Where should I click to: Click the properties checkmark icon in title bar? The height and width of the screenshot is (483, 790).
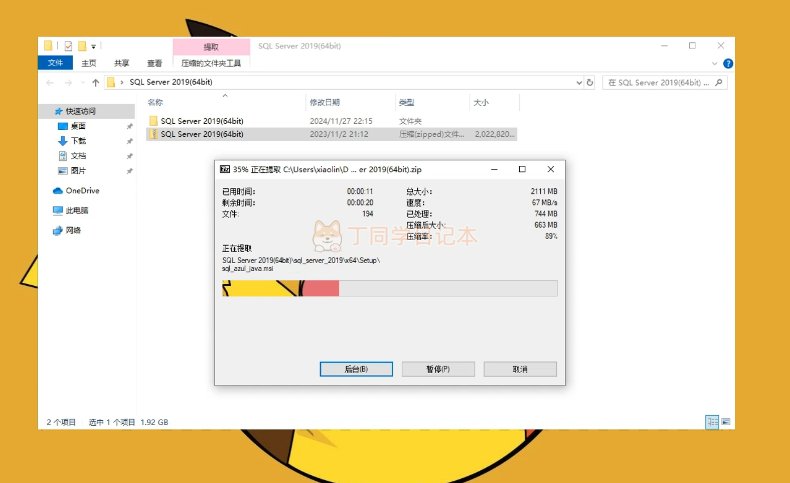pyautogui.click(x=68, y=46)
